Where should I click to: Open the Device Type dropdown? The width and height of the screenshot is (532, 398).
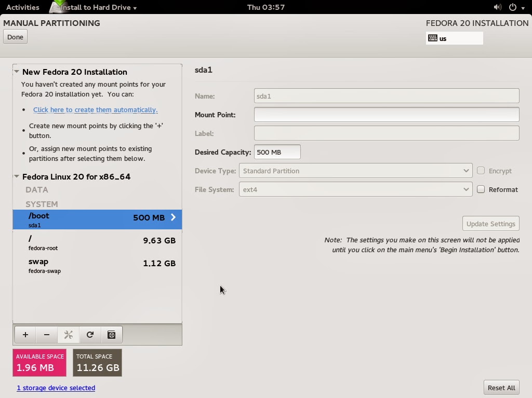tap(355, 171)
